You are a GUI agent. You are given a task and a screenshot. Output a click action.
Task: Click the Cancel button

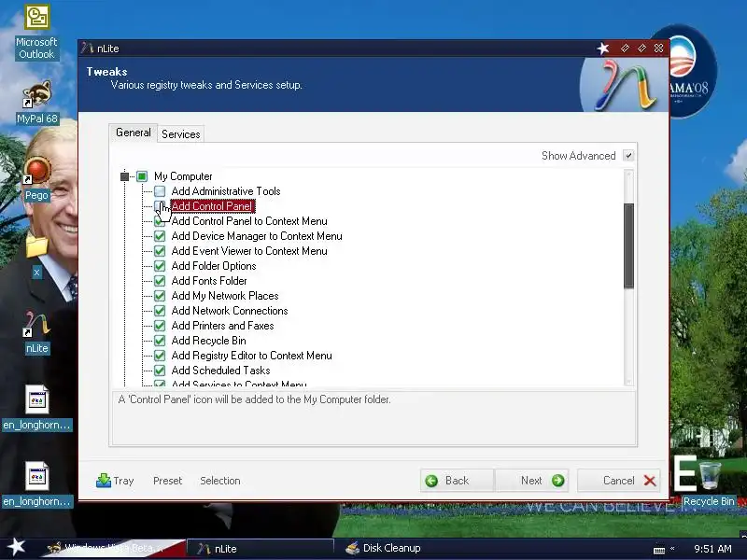point(619,481)
